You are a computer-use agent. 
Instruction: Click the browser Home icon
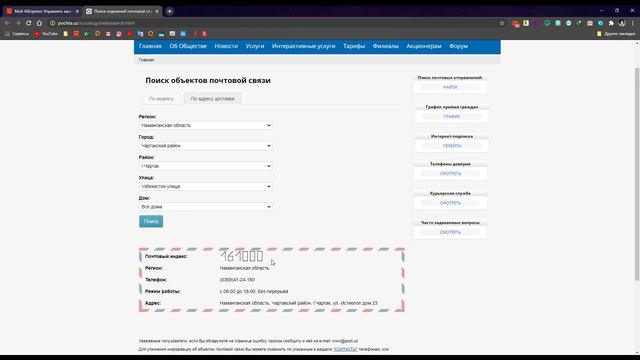(x=39, y=23)
